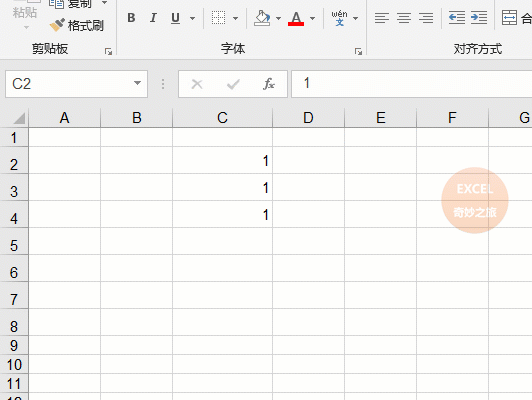Select row 5 header
This screenshot has height=400, width=532.
tap(14, 242)
